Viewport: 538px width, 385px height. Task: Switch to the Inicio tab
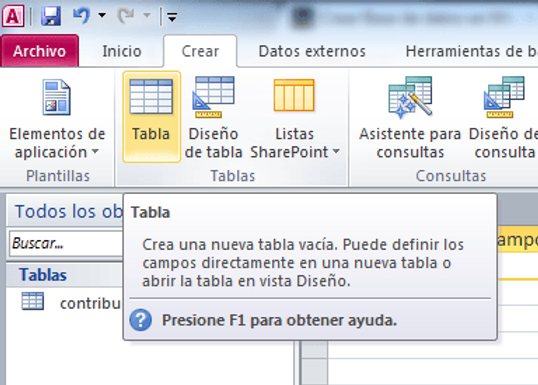click(x=122, y=51)
